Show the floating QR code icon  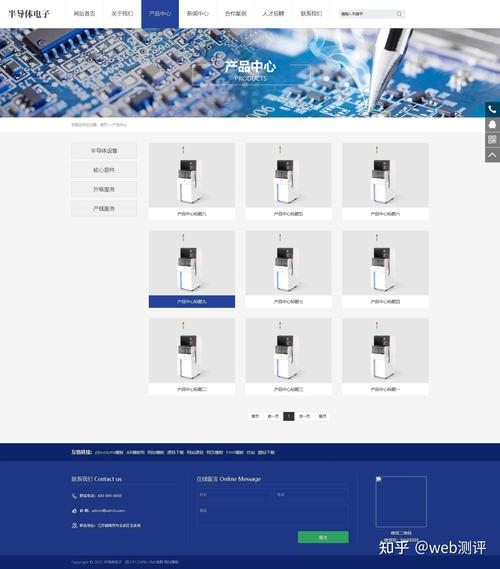[492, 140]
